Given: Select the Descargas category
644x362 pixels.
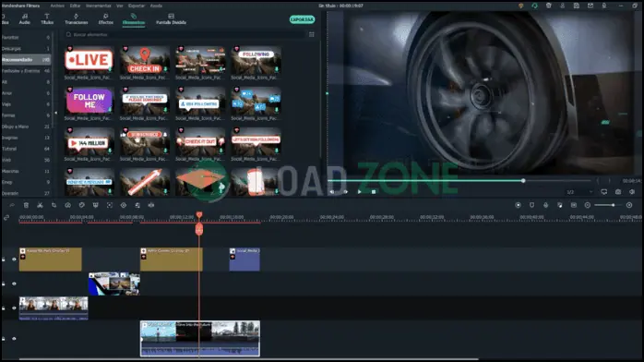Looking at the screenshot, I should (x=26, y=49).
